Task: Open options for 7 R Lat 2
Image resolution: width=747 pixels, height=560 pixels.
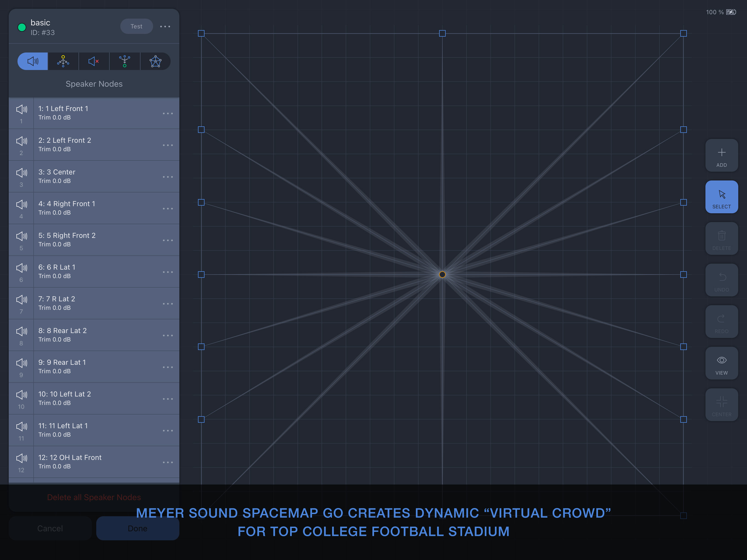Action: point(168,304)
